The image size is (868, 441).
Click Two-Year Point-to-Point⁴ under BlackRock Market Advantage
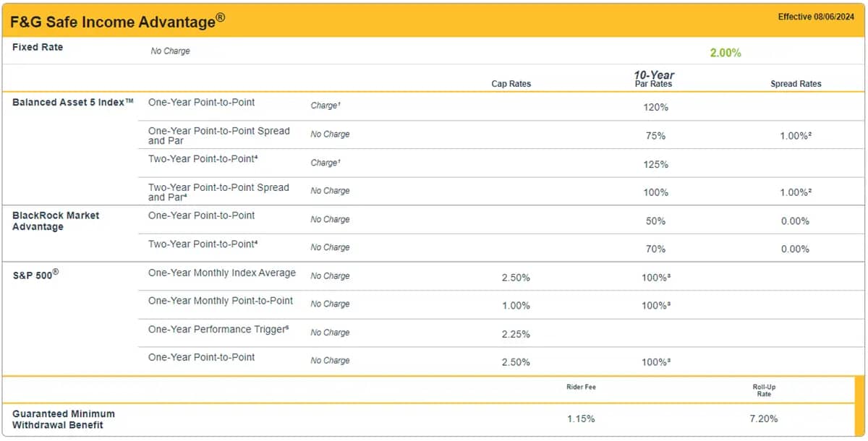[x=203, y=244]
